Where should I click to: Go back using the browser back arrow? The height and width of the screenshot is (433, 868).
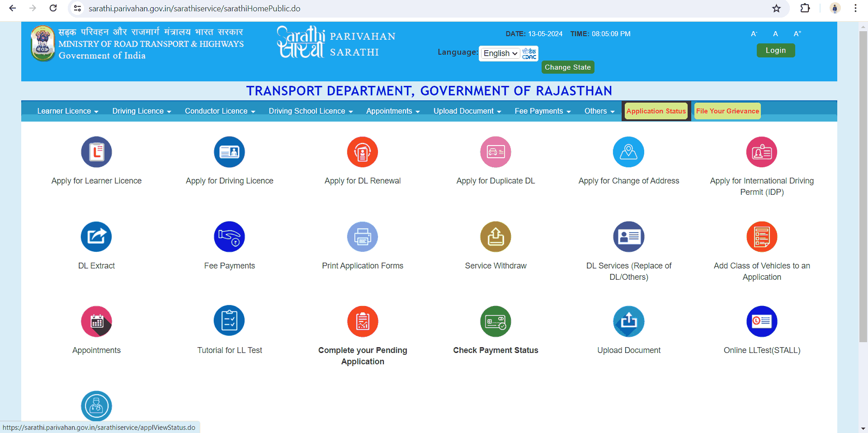pyautogui.click(x=13, y=8)
